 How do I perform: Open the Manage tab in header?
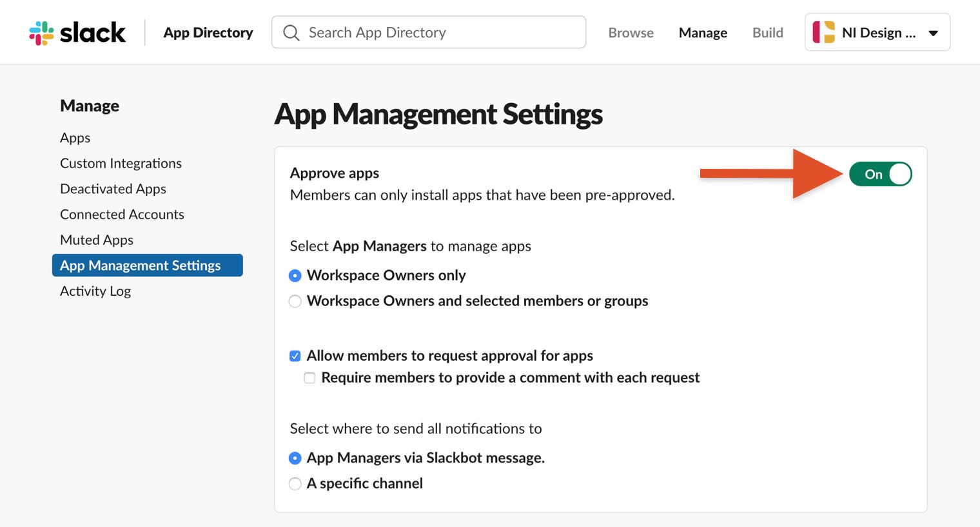point(703,33)
